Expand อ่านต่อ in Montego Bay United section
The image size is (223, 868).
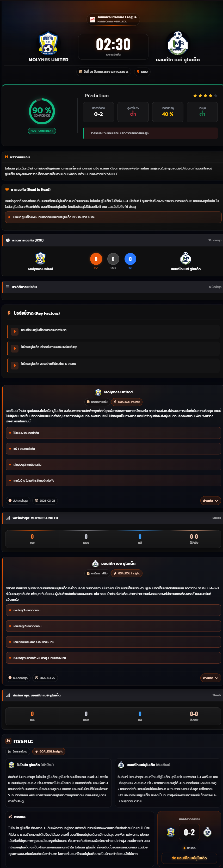coord(210,678)
